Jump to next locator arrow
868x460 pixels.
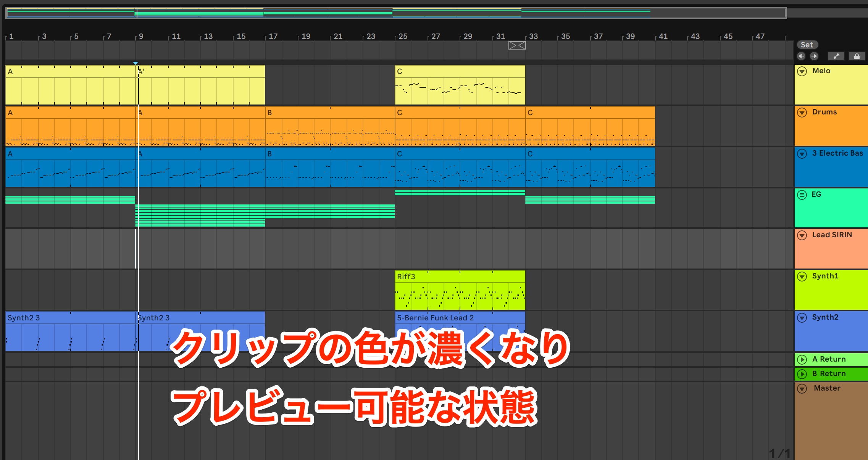[814, 56]
